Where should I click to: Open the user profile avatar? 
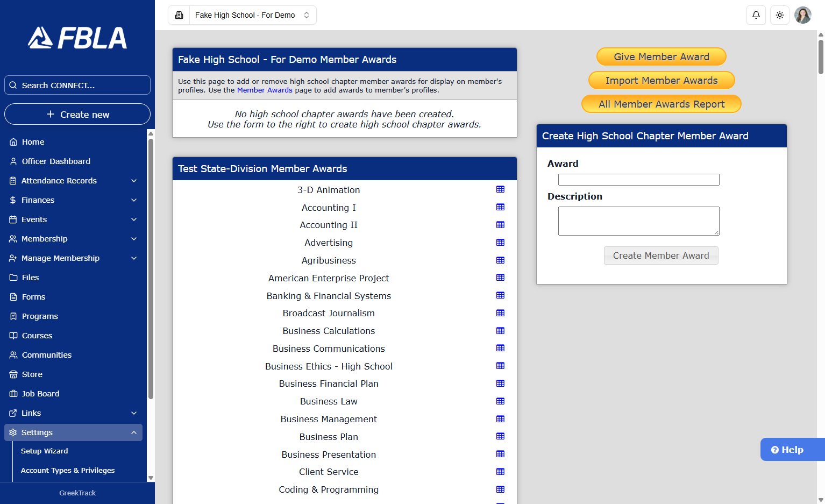tap(802, 15)
